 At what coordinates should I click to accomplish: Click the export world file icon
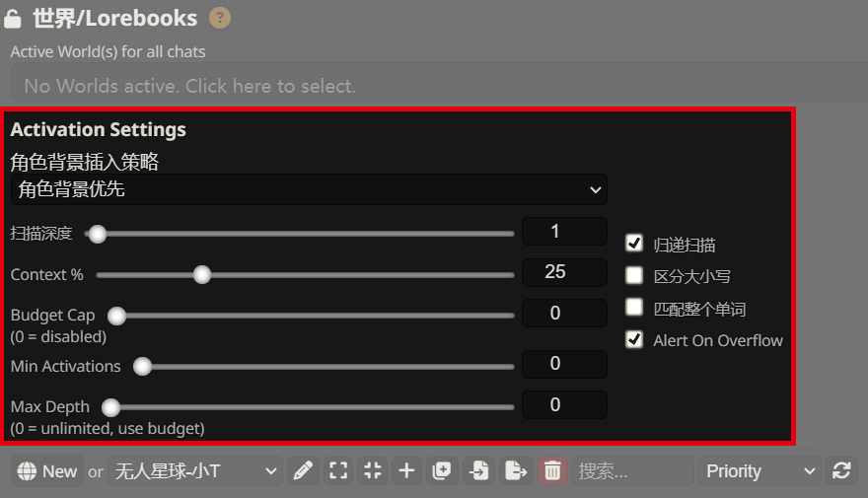tap(515, 471)
